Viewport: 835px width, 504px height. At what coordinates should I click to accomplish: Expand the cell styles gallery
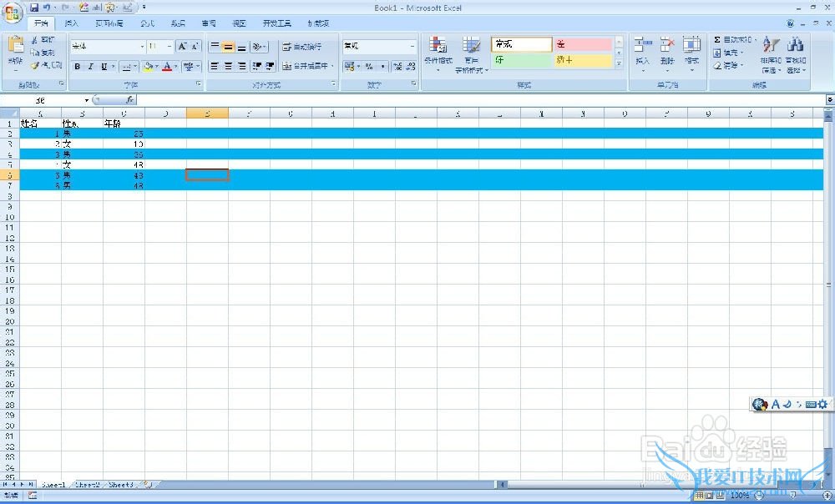coord(619,63)
